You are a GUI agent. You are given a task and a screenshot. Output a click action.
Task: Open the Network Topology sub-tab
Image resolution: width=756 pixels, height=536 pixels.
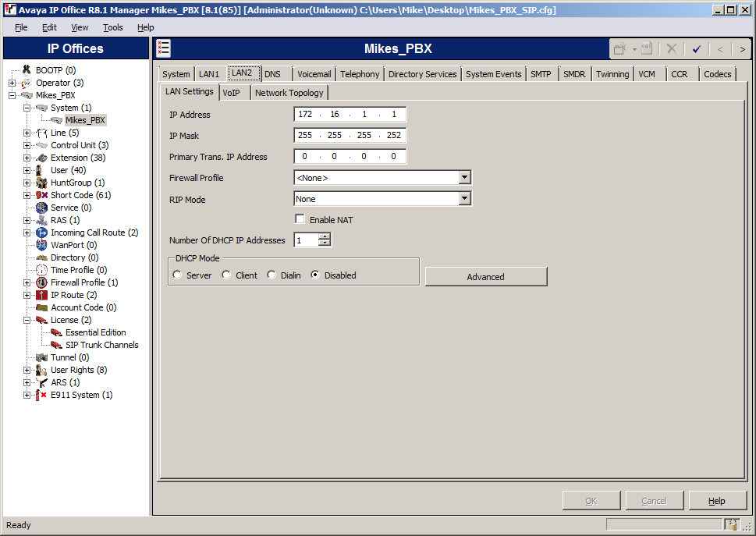pos(289,93)
